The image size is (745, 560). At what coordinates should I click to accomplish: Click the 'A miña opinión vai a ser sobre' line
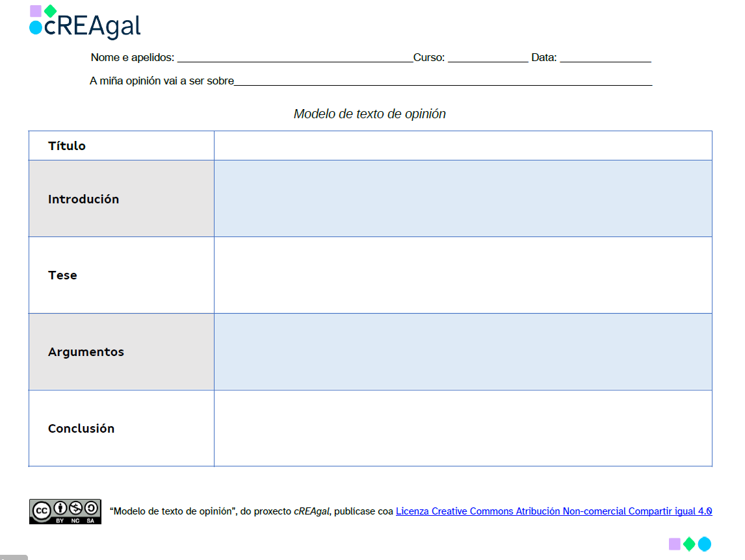click(443, 82)
